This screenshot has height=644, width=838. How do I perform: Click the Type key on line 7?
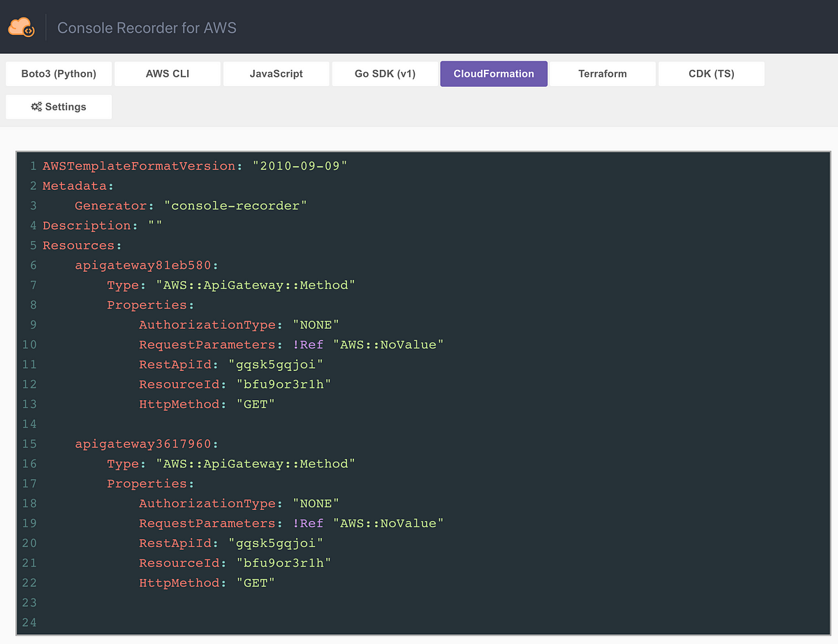(123, 285)
